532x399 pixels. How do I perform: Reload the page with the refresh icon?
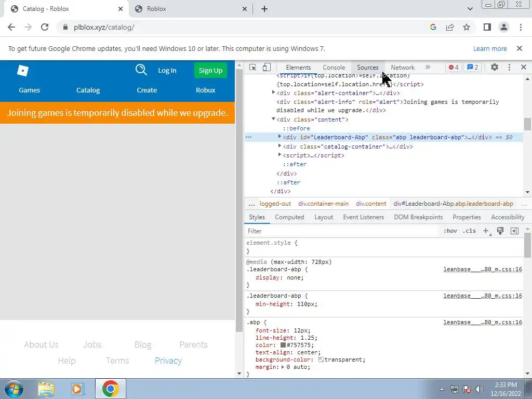pos(45,27)
